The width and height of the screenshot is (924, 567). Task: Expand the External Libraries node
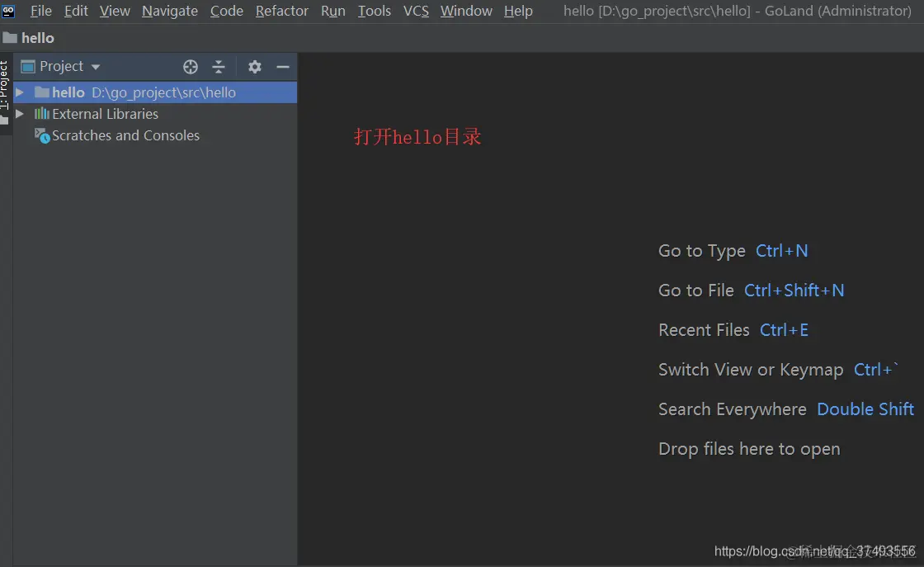pyautogui.click(x=20, y=114)
